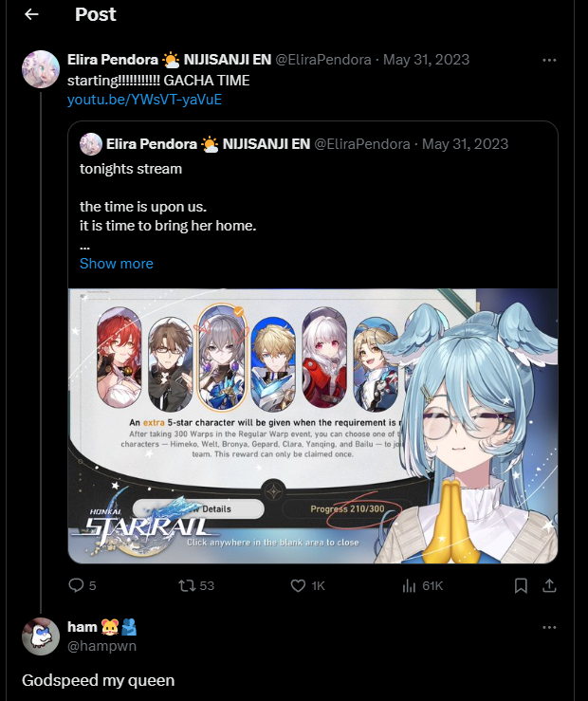This screenshot has width=588, height=701.
Task: Open more options on Elira's post
Action: click(x=549, y=60)
